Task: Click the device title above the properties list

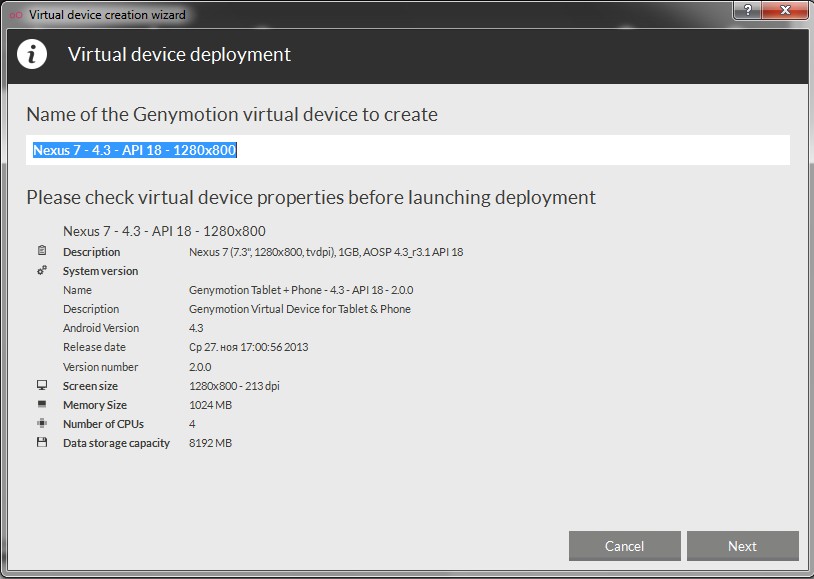Action: 165,231
